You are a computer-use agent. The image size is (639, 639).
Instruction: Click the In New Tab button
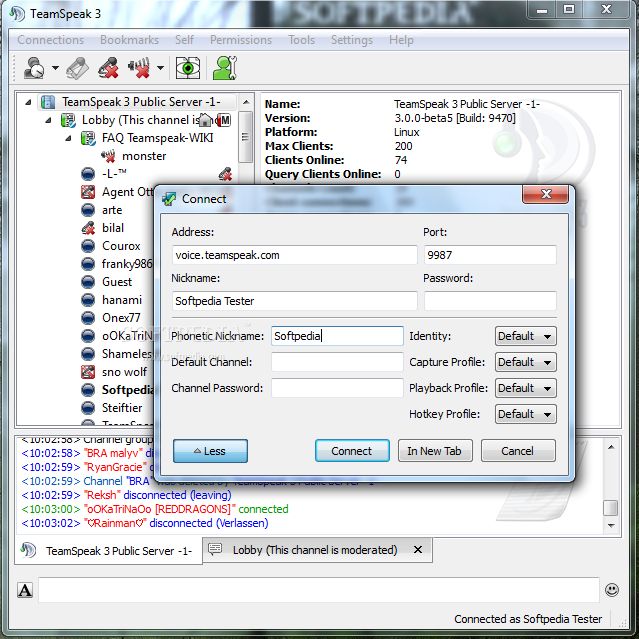[435, 451]
